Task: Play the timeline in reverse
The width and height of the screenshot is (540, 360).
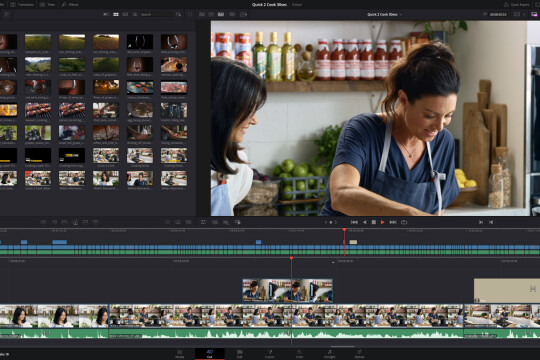Action: click(364, 222)
